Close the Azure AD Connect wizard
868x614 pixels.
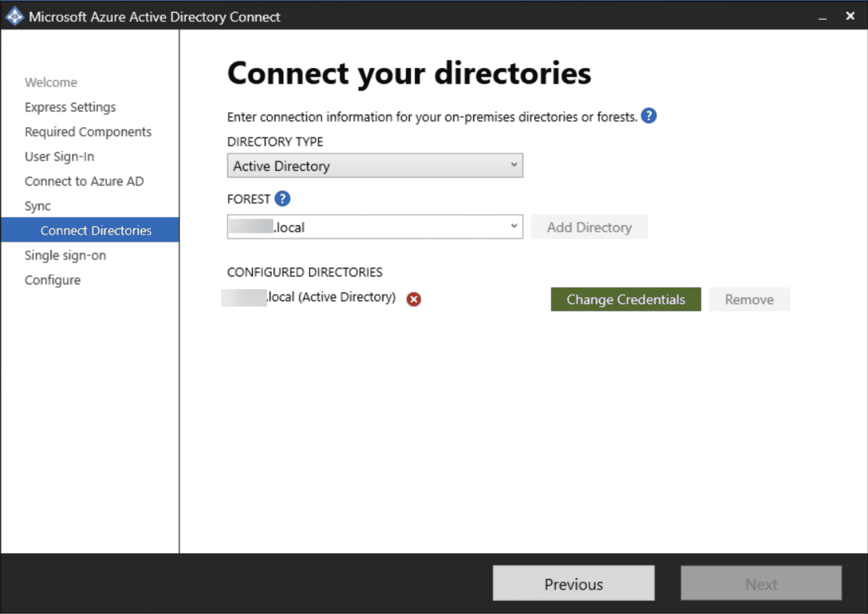pyautogui.click(x=850, y=16)
